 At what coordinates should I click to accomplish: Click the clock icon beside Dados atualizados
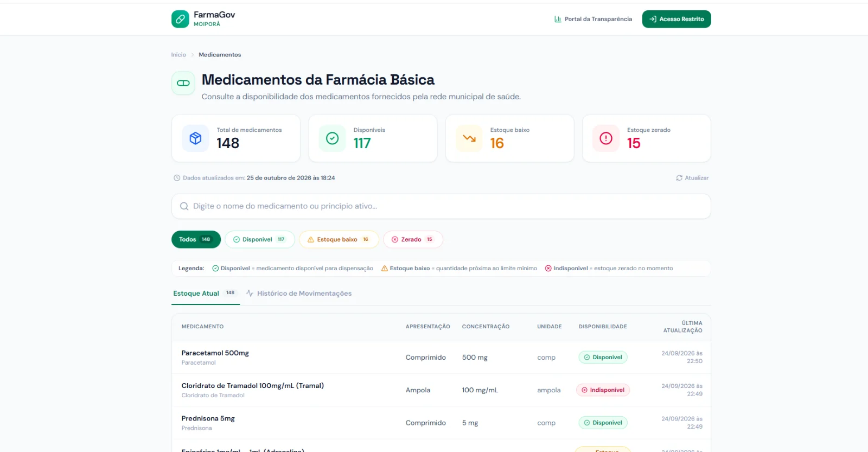tap(177, 178)
